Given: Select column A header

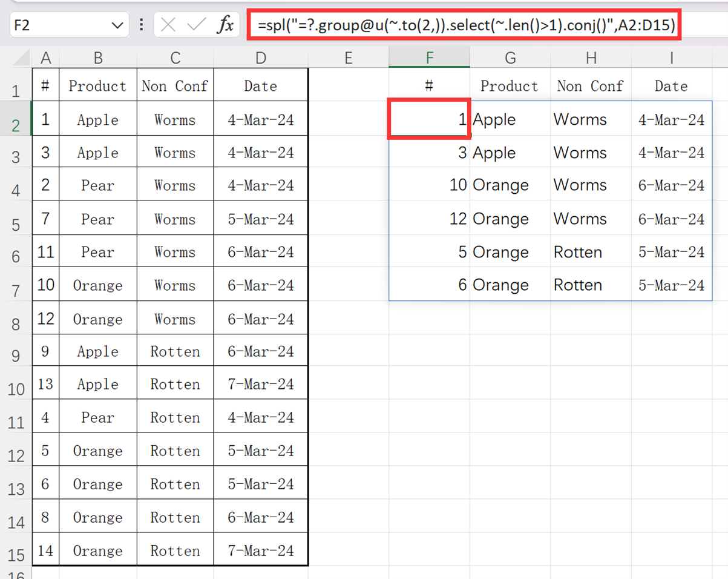Looking at the screenshot, I should [45, 58].
